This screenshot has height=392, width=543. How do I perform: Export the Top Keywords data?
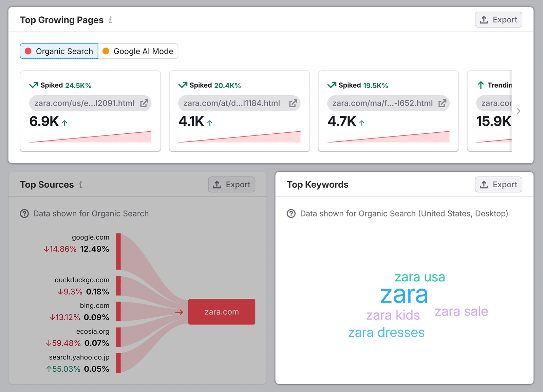[498, 184]
